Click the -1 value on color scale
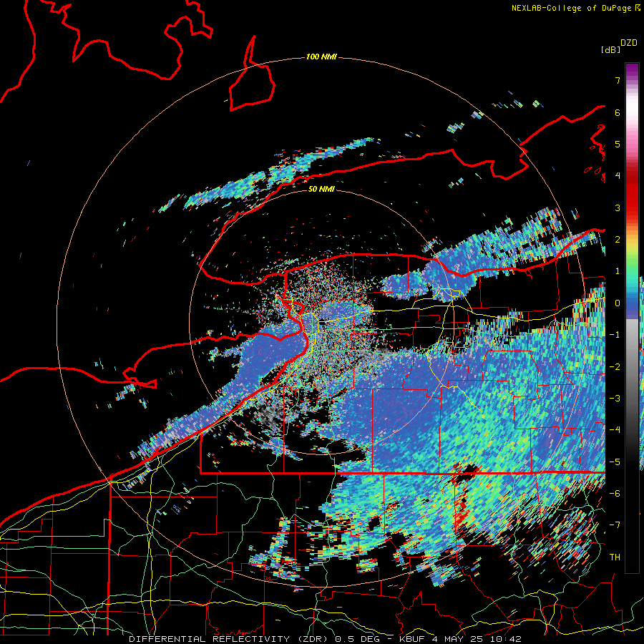The image size is (644, 644). (615, 335)
